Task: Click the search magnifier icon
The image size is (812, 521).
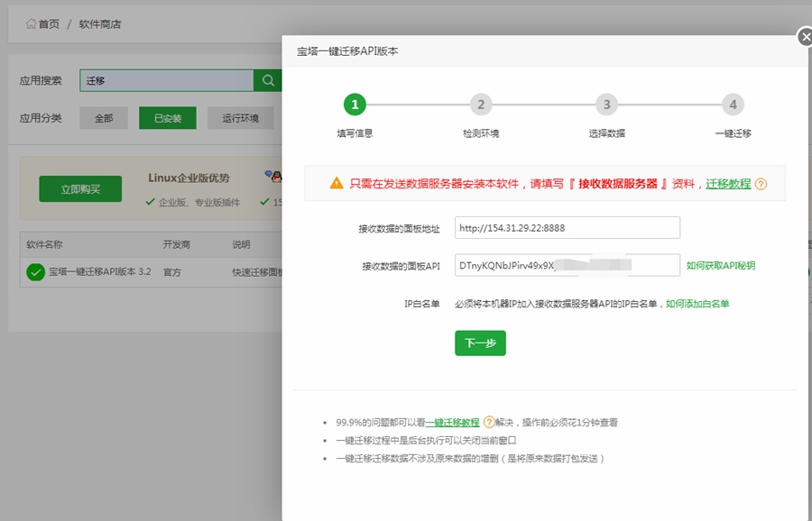Action: (x=267, y=79)
